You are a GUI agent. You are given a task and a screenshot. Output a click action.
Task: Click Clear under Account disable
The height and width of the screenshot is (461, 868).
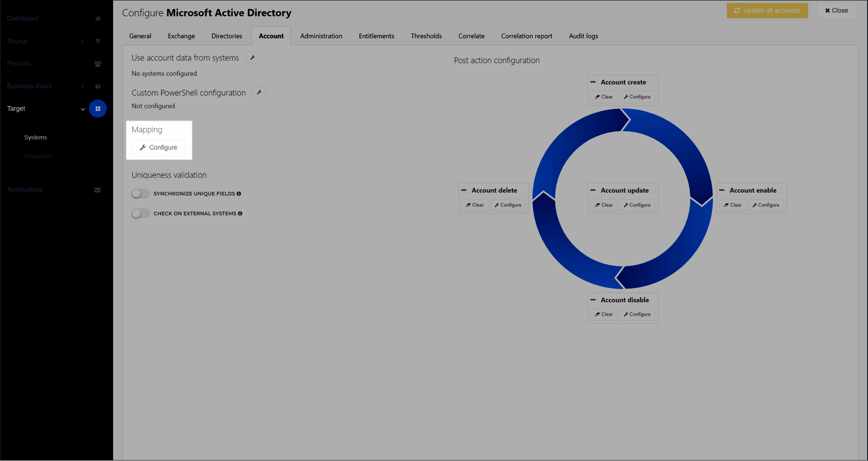pyautogui.click(x=604, y=314)
